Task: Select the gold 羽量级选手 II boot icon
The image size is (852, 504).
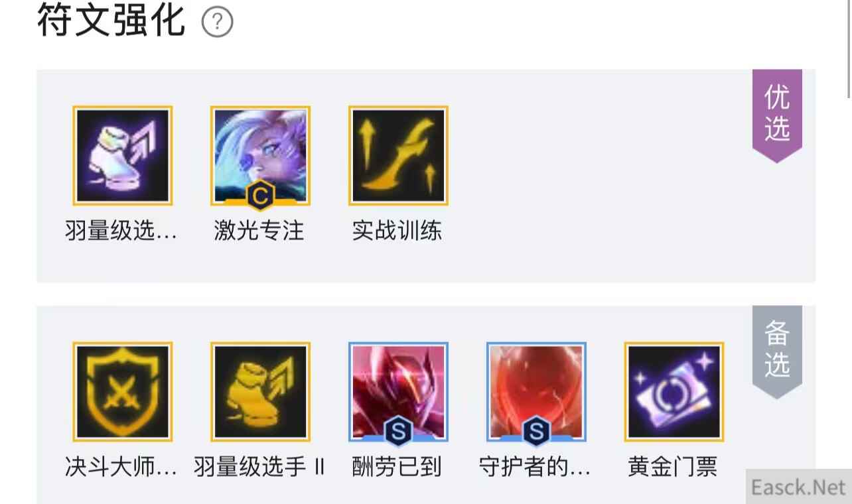Action: point(260,392)
